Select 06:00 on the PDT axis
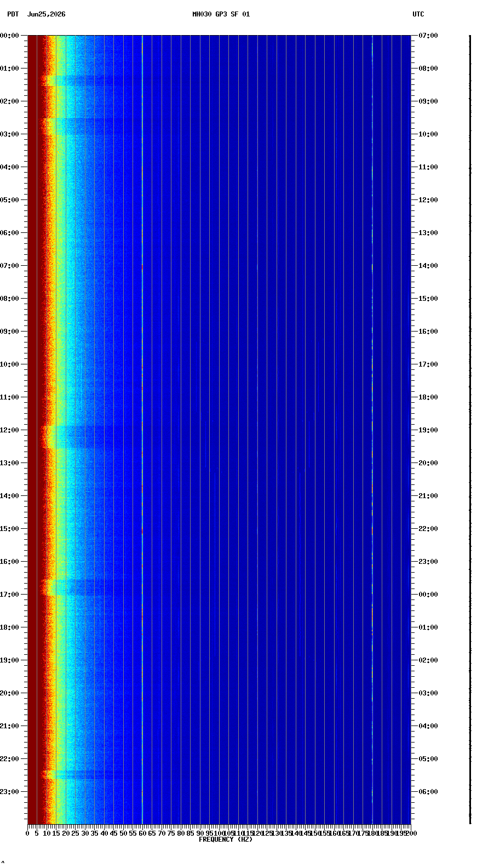 [9, 233]
